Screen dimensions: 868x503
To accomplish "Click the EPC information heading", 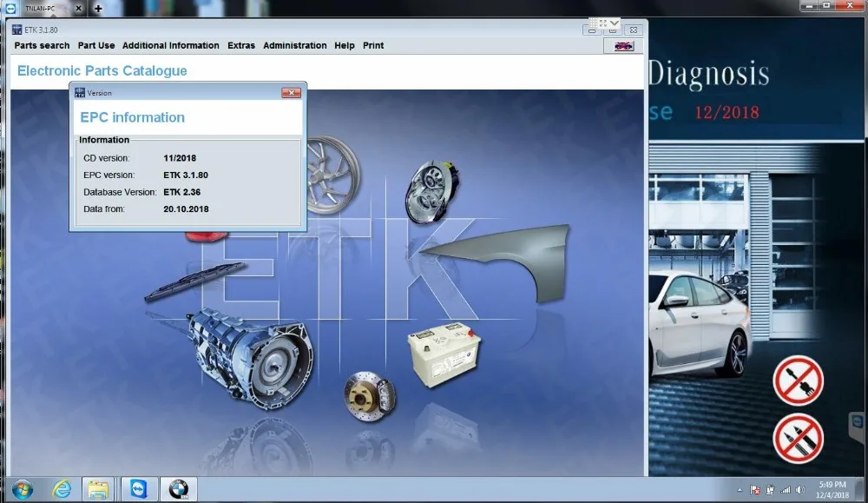I will [132, 117].
